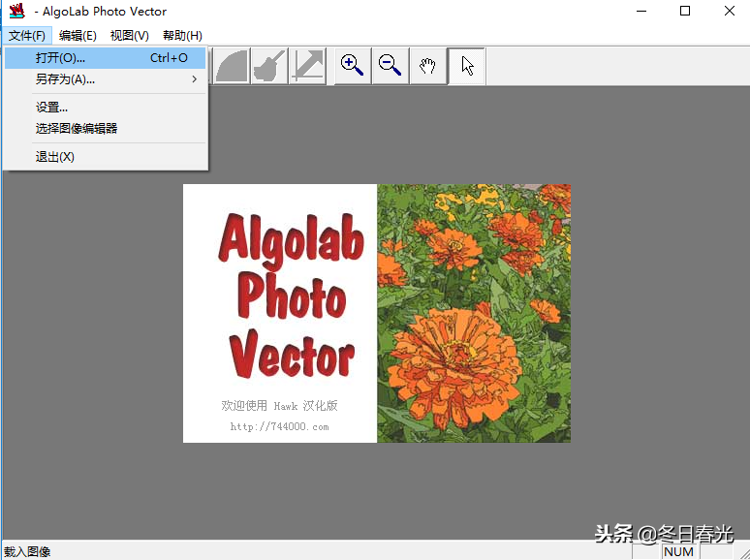Click the Algolab Photo Vector splash image
Screen dimensions: 750x560
377,313
